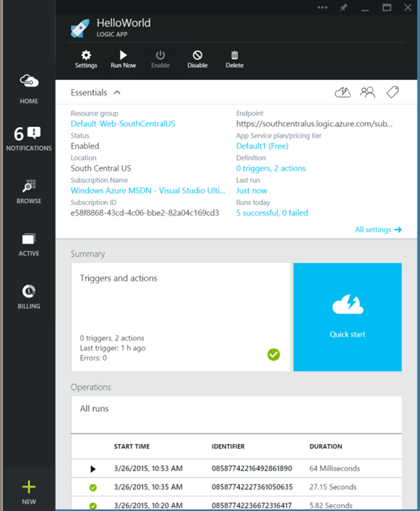The width and height of the screenshot is (420, 511).
Task: Click the Run Now play button
Action: 123,59
